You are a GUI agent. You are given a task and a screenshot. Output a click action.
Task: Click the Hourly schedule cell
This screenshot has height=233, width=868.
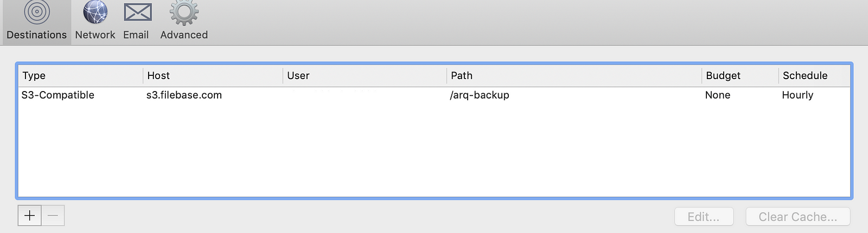coord(797,95)
